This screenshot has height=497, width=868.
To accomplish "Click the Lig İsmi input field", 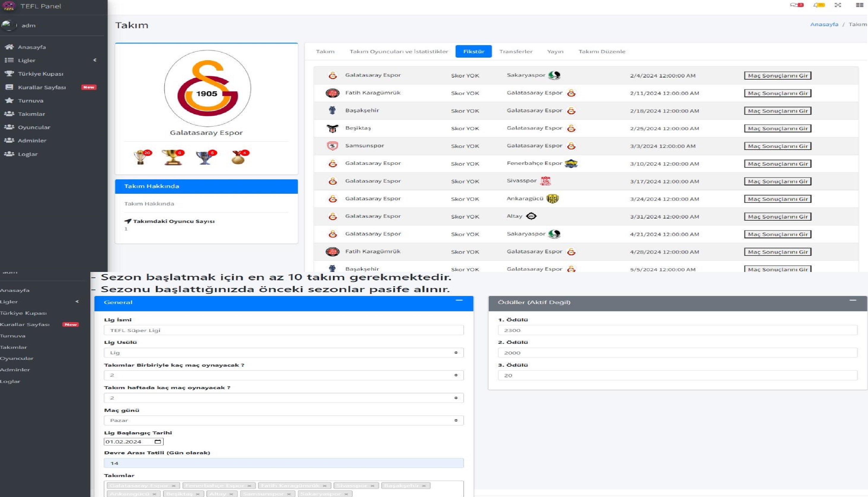I will click(x=284, y=330).
